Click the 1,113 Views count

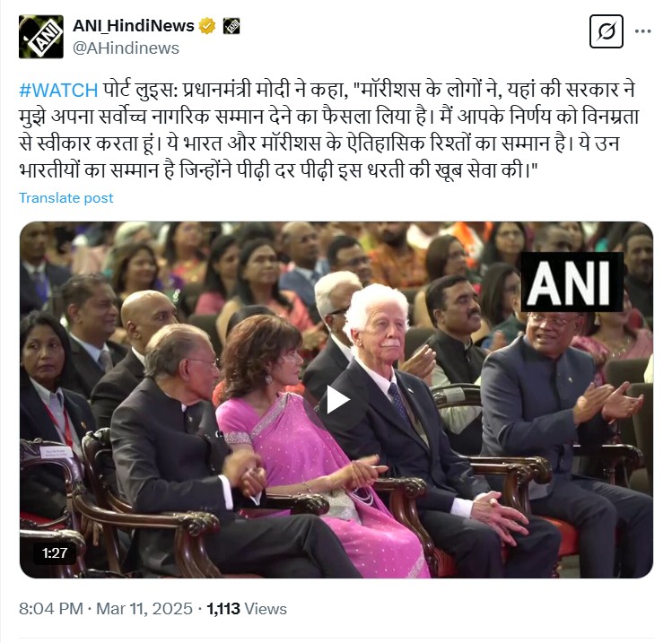click(x=247, y=609)
